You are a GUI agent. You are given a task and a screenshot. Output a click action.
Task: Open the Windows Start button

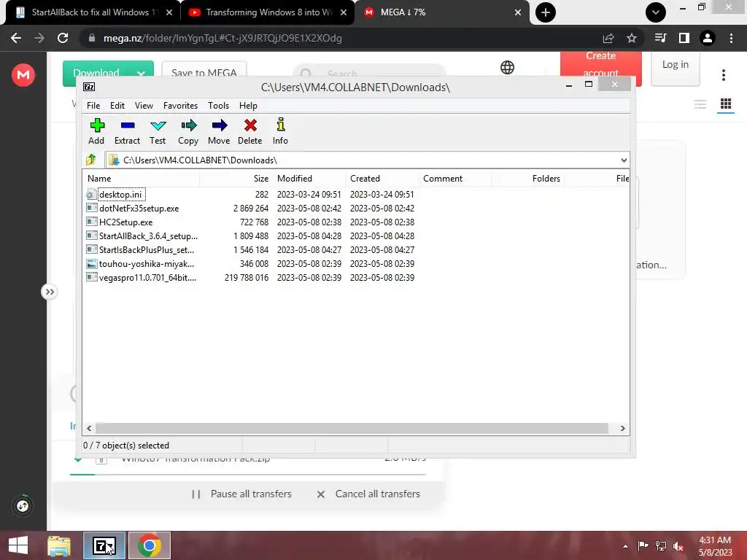point(18,545)
